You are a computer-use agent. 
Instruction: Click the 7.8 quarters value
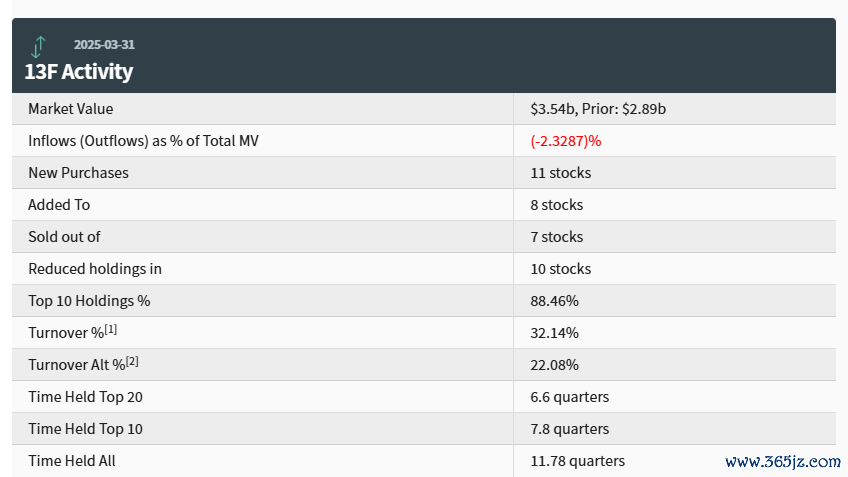tap(569, 429)
